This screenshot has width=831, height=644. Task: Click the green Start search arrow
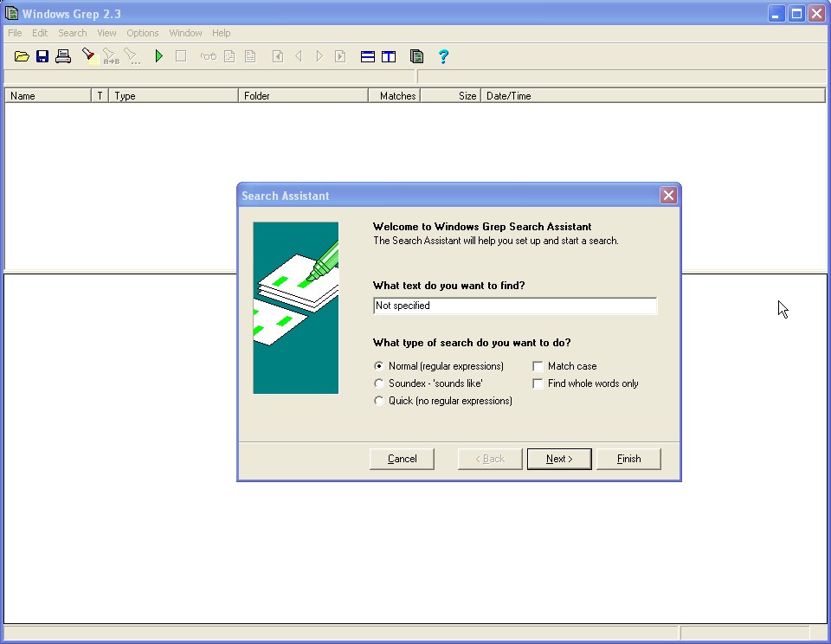tap(159, 56)
